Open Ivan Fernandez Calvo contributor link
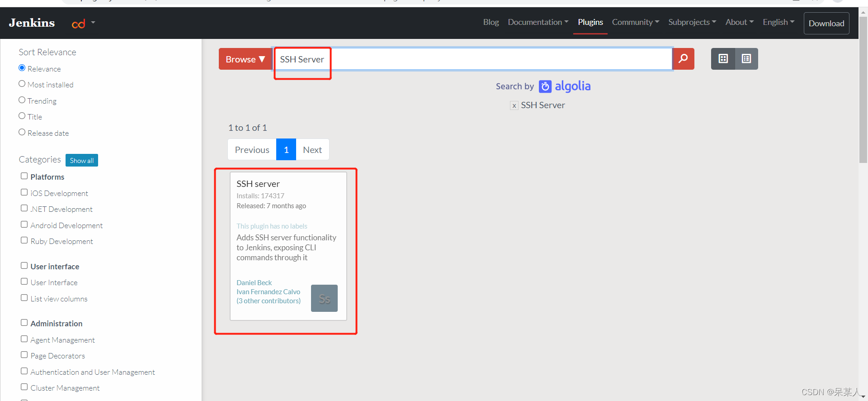 click(269, 292)
